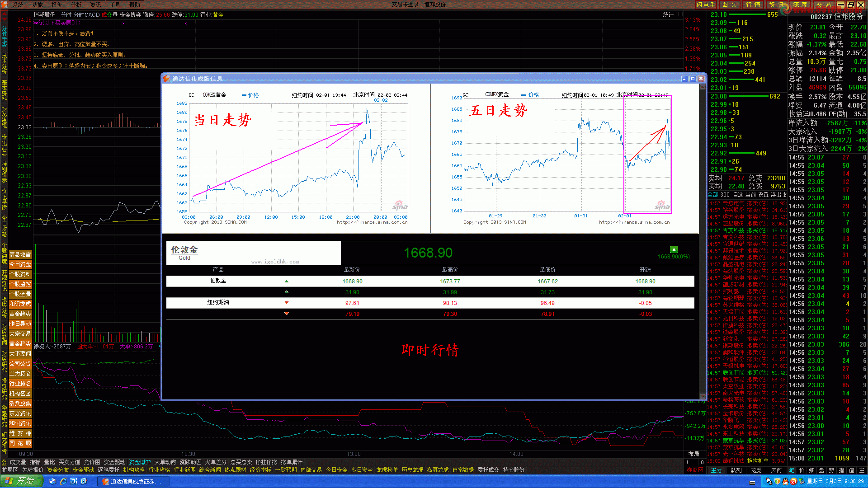Open the 功能 menu
Screen dimensions: 868x488
[x=37, y=5]
